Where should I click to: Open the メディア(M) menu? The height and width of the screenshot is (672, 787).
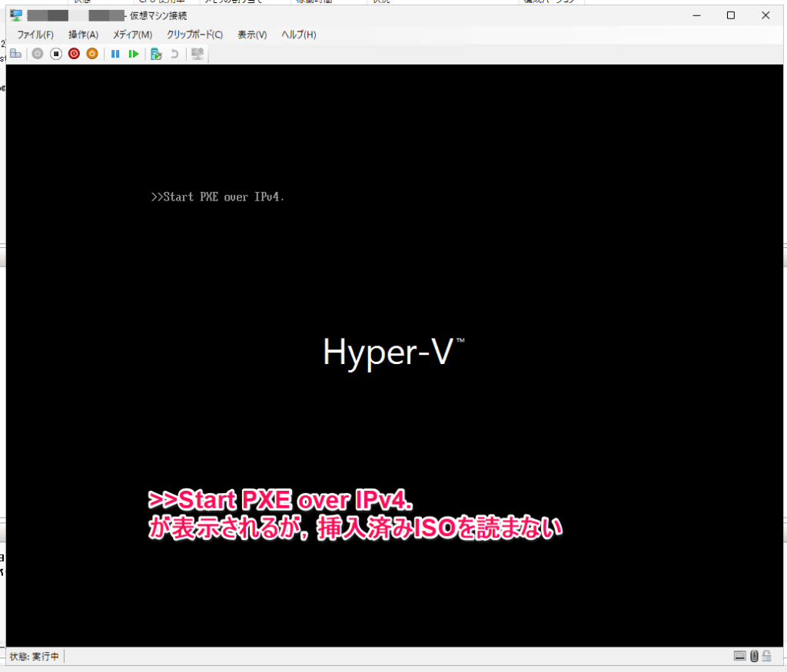132,35
